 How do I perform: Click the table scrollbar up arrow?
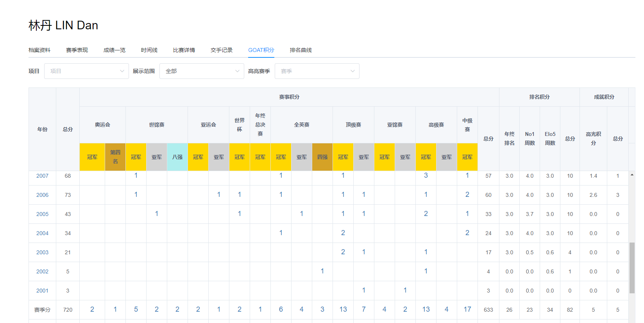click(x=632, y=175)
